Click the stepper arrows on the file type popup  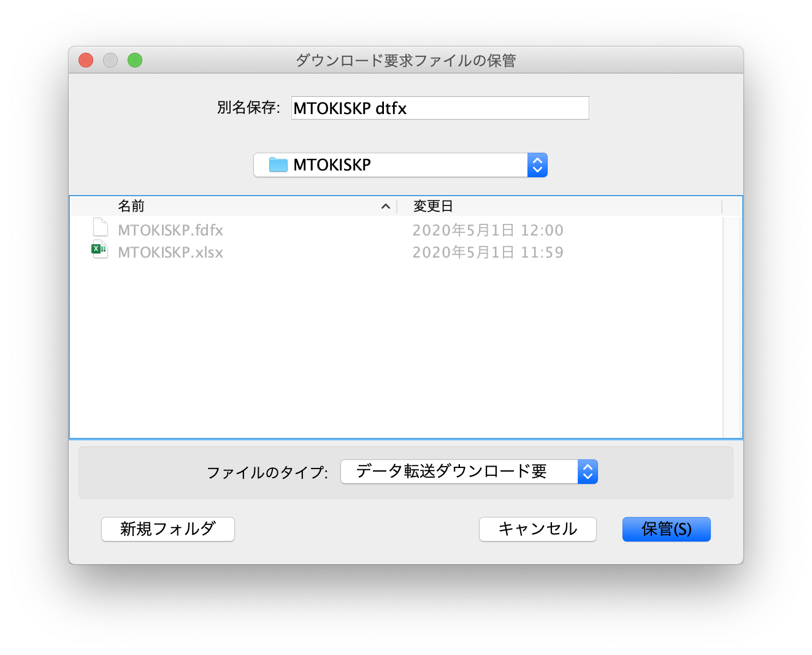tap(587, 472)
